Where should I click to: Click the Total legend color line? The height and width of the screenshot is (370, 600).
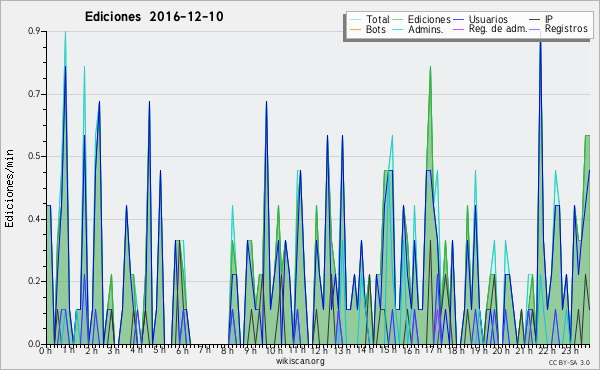click(355, 20)
